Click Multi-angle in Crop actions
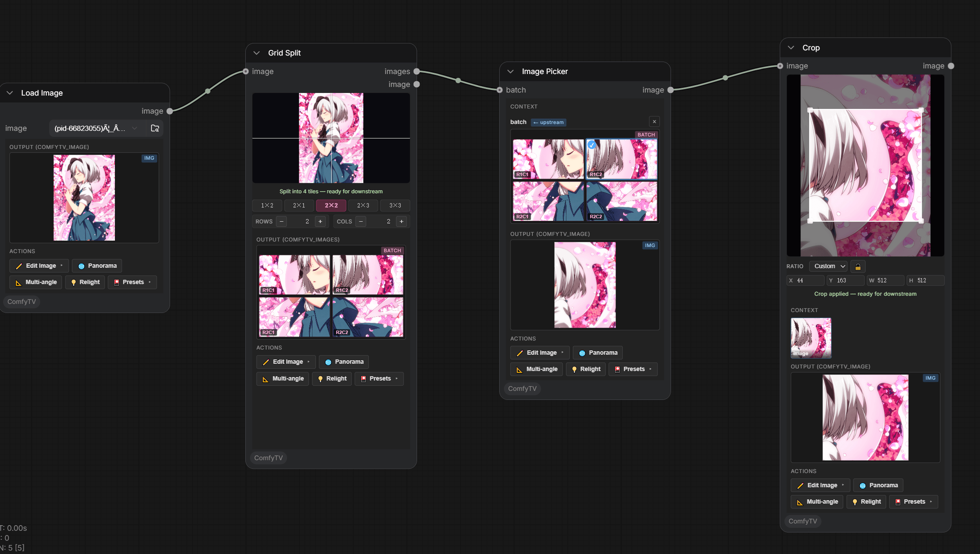Viewport: 980px width, 554px height. pos(817,502)
